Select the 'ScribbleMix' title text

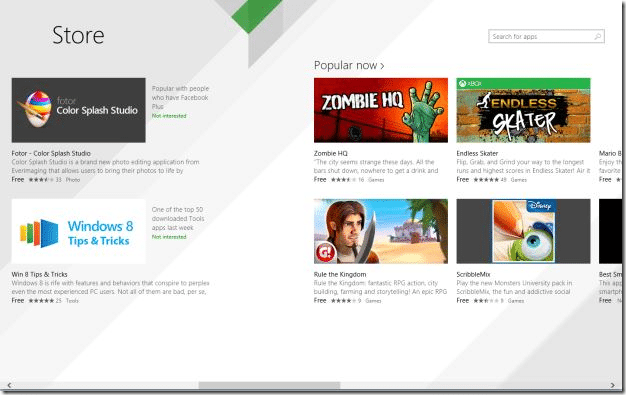click(x=473, y=274)
